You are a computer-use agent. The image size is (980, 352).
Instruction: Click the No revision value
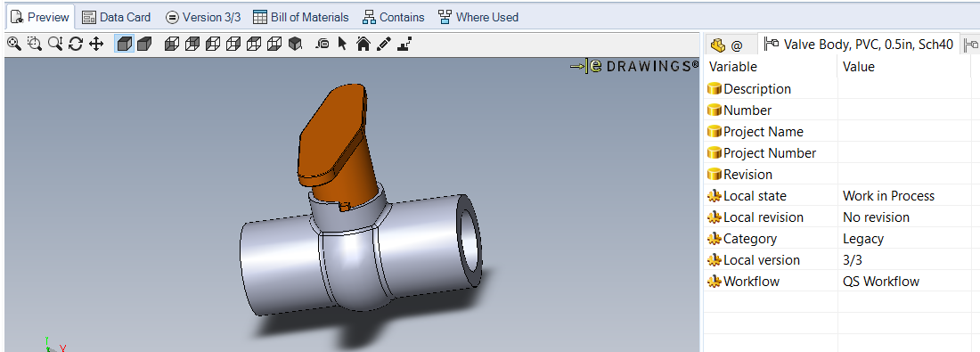pos(876,217)
